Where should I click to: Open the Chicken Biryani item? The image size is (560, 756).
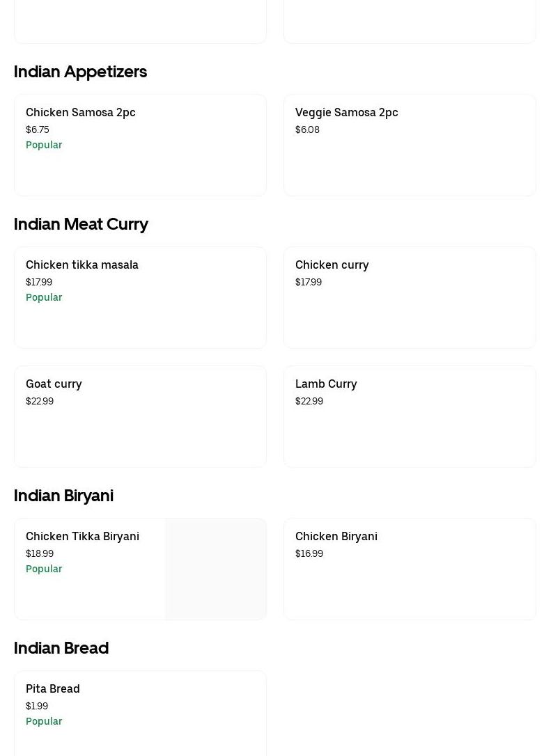click(x=336, y=536)
